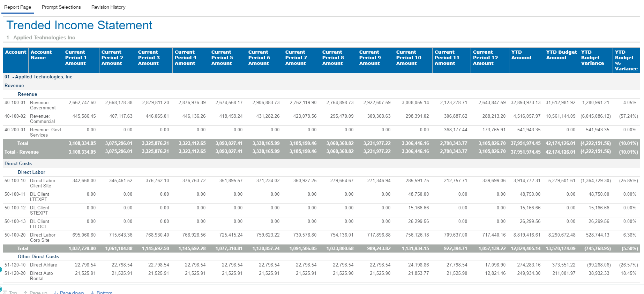The image size is (644, 294).
Task: Click the Page up arrow icon
Action: [x=25, y=293]
